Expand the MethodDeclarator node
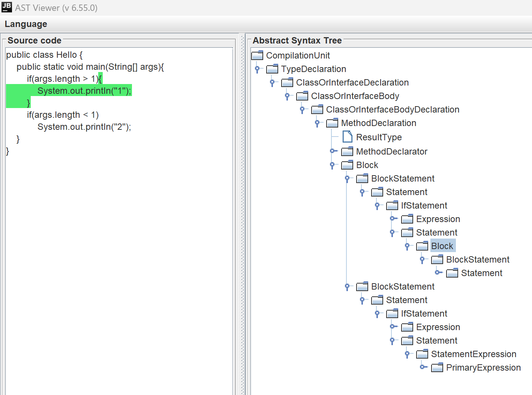Viewport: 532px width, 395px height. pos(333,151)
